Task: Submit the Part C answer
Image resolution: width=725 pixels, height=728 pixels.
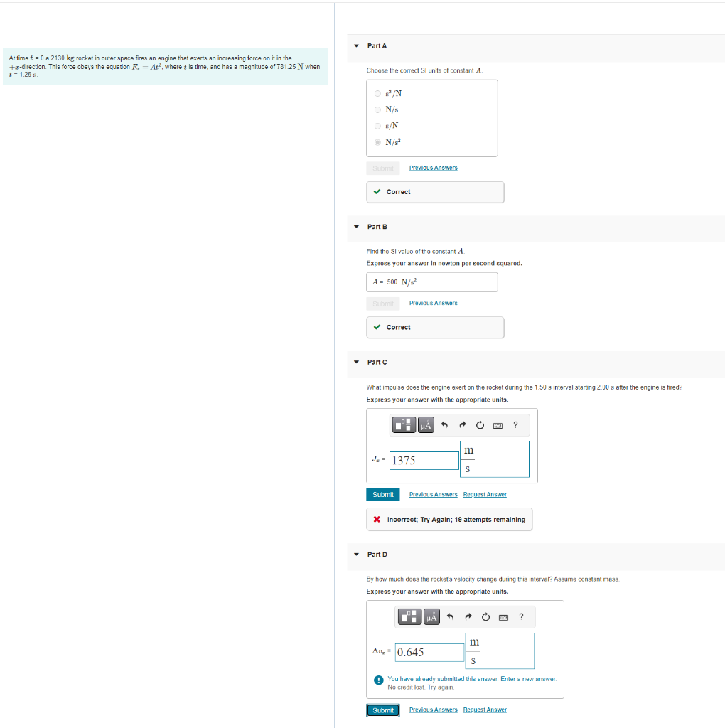Action: [383, 495]
